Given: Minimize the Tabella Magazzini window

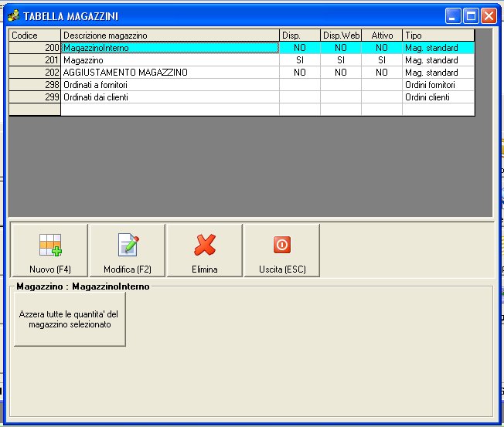Looking at the screenshot, I should point(452,15).
